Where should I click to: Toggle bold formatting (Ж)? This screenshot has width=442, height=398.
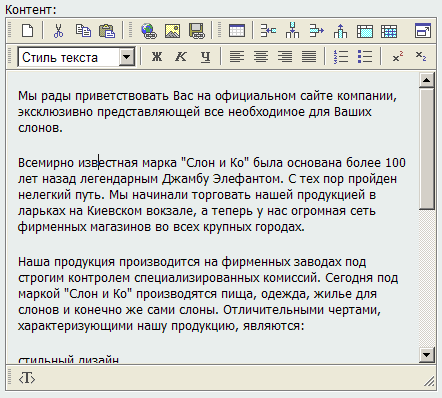click(157, 57)
